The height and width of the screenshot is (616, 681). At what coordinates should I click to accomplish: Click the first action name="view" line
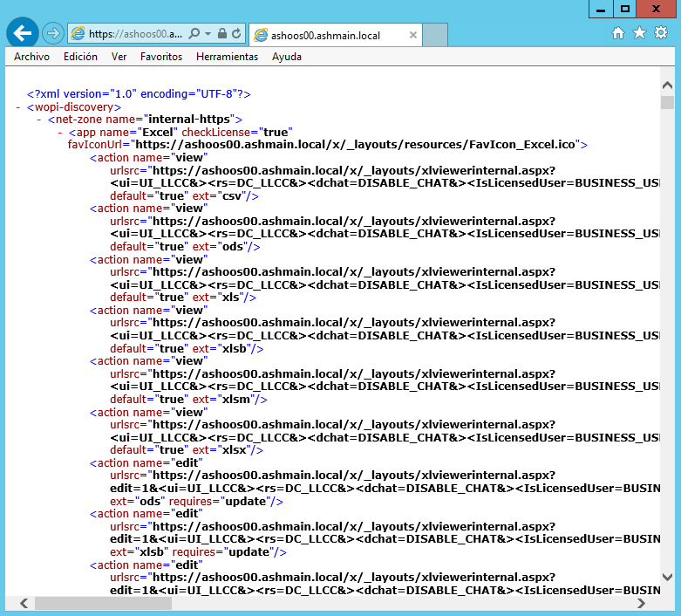click(148, 157)
